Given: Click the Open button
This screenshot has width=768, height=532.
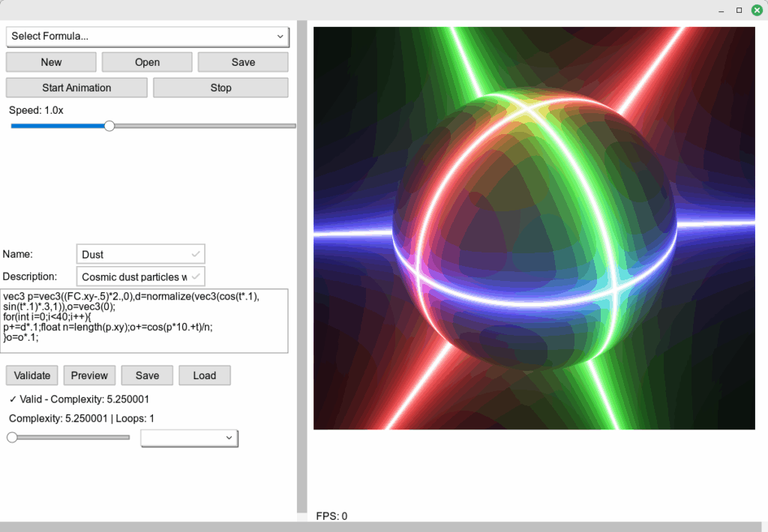Looking at the screenshot, I should (x=147, y=62).
